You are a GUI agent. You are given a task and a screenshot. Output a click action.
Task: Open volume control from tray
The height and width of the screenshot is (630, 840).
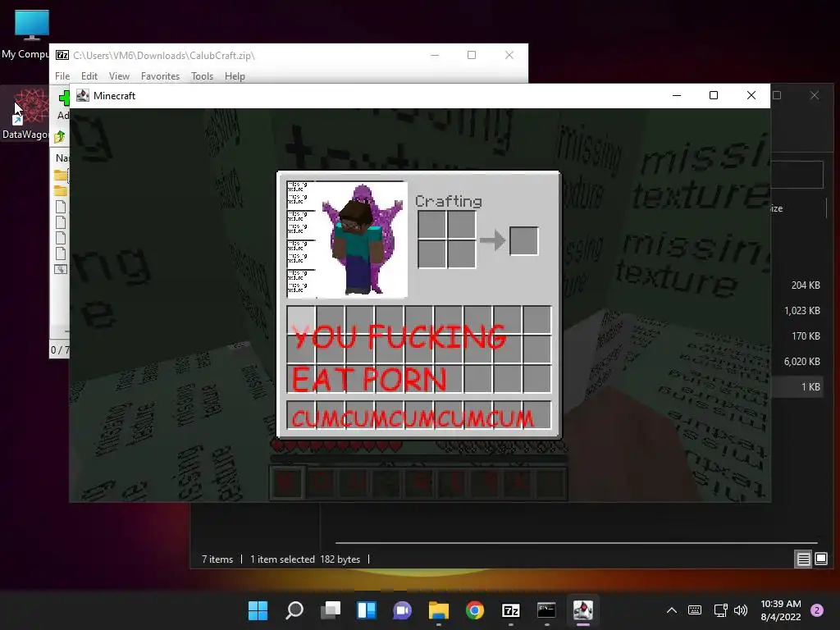tap(741, 610)
